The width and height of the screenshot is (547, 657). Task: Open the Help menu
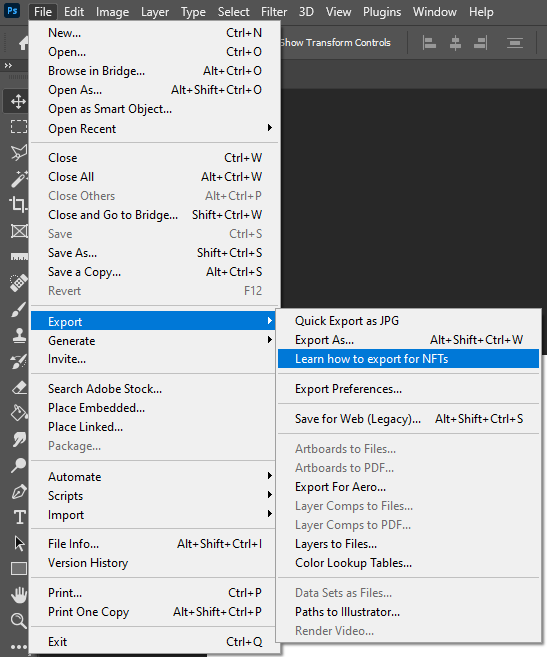pos(481,12)
